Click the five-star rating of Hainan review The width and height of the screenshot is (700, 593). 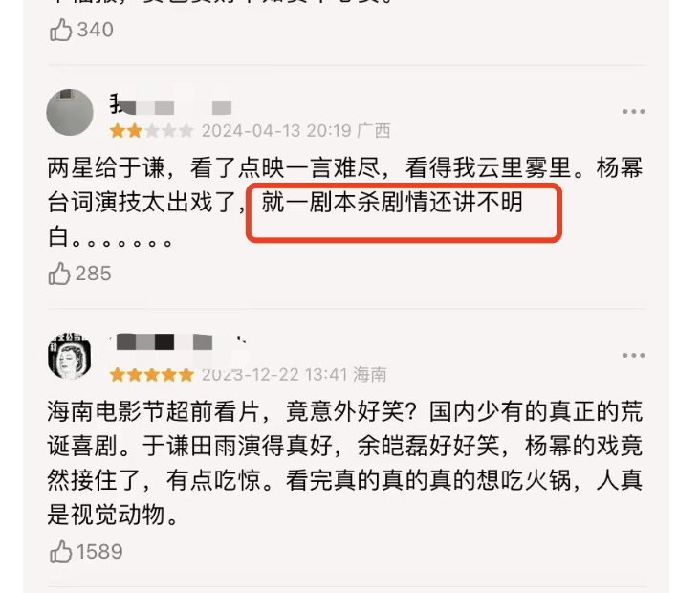pos(151,375)
